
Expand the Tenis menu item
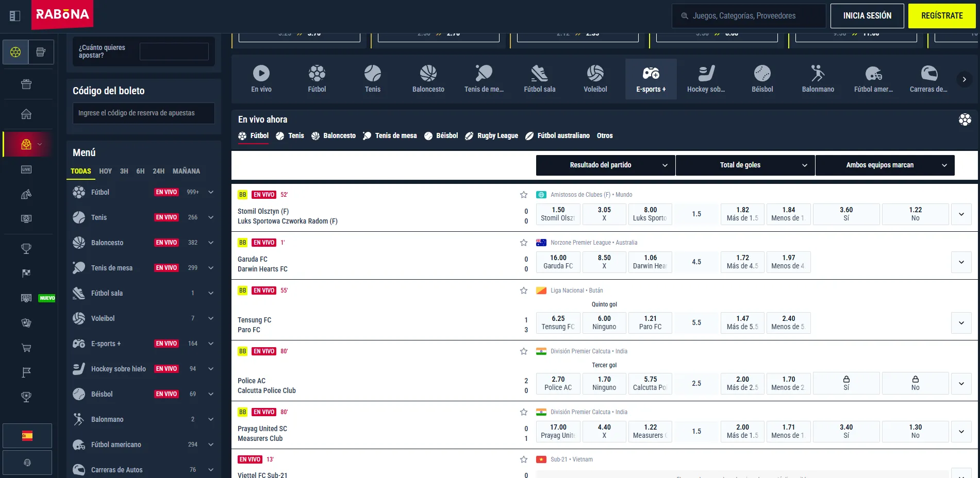pos(144,217)
